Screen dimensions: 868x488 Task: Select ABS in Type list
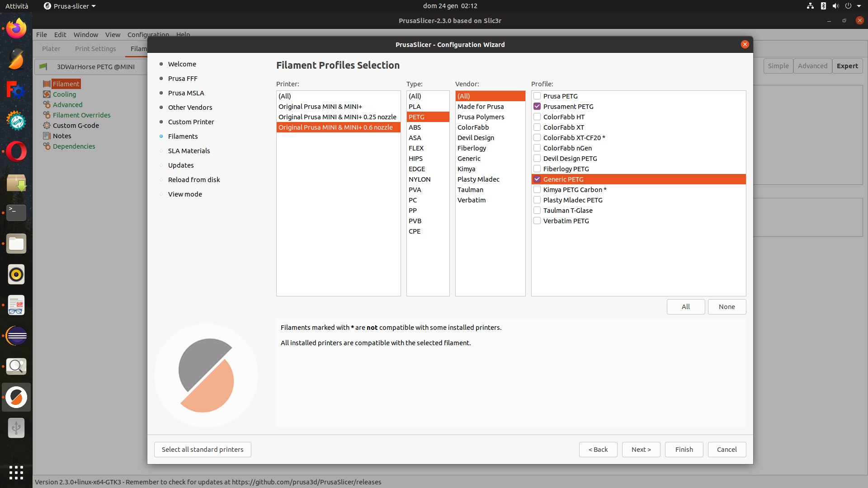pyautogui.click(x=428, y=127)
